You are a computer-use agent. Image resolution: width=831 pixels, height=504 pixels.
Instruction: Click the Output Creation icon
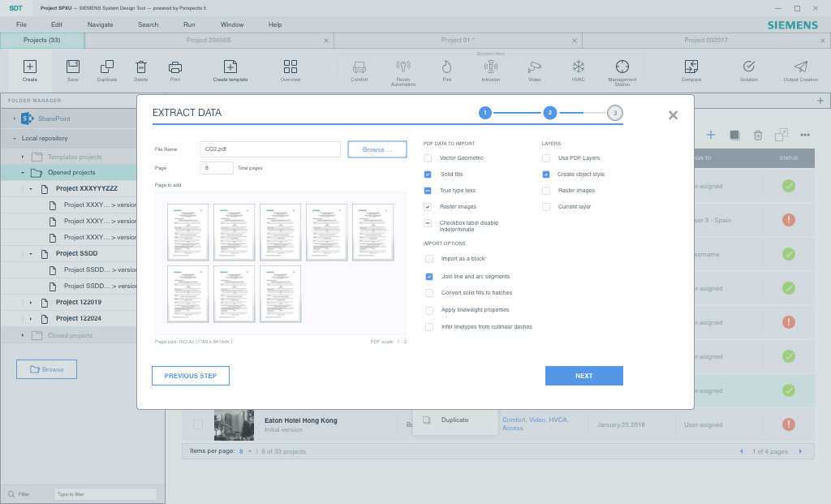(801, 67)
